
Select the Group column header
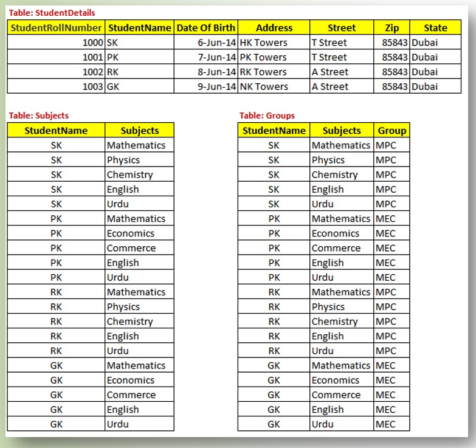pos(391,130)
